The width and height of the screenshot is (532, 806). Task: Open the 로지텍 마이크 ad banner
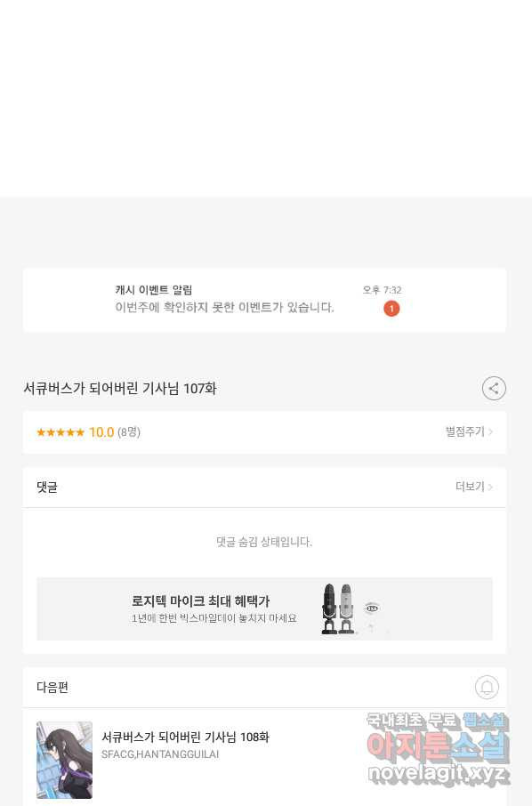click(x=265, y=609)
